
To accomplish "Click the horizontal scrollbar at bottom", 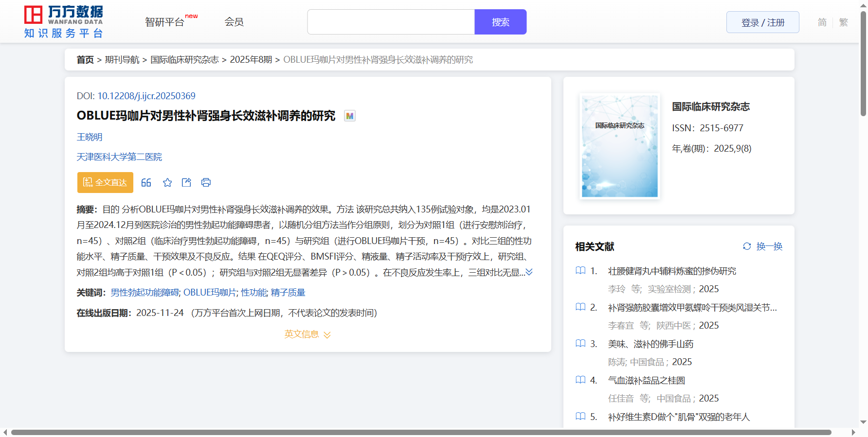I will point(421,432).
